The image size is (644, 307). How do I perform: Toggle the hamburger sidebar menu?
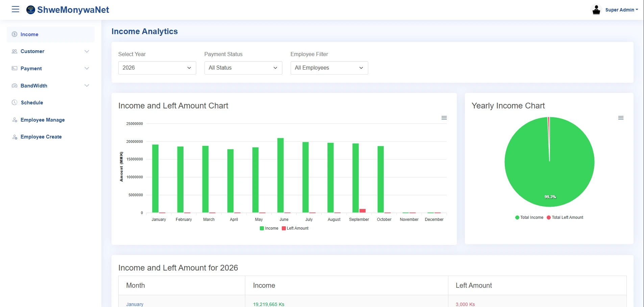(x=16, y=9)
